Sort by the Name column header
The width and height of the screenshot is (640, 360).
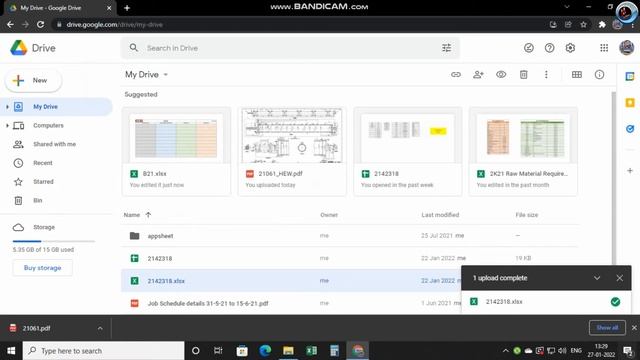pyautogui.click(x=132, y=215)
